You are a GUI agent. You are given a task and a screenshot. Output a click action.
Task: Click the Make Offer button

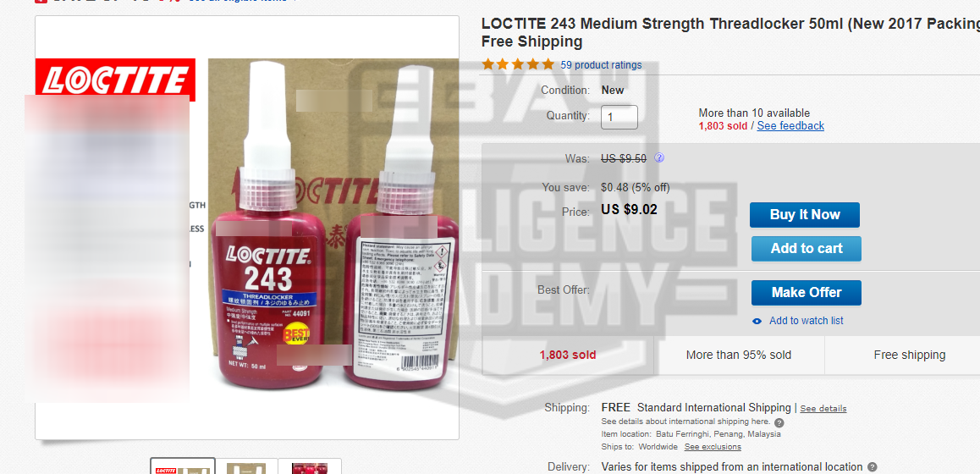pos(807,293)
